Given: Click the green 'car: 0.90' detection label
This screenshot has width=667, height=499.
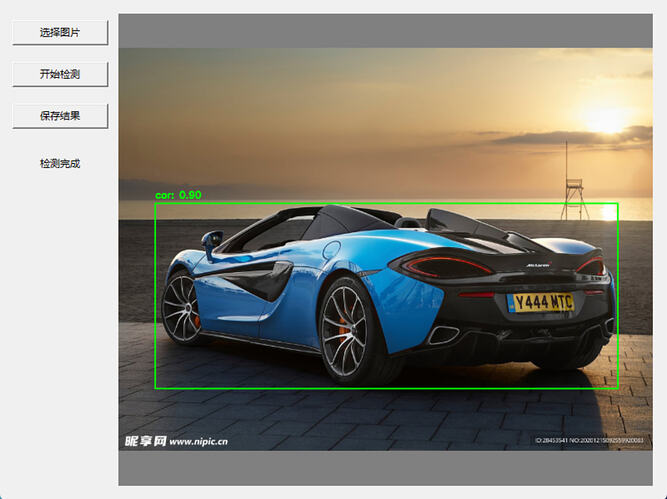Looking at the screenshot, I should pyautogui.click(x=179, y=195).
